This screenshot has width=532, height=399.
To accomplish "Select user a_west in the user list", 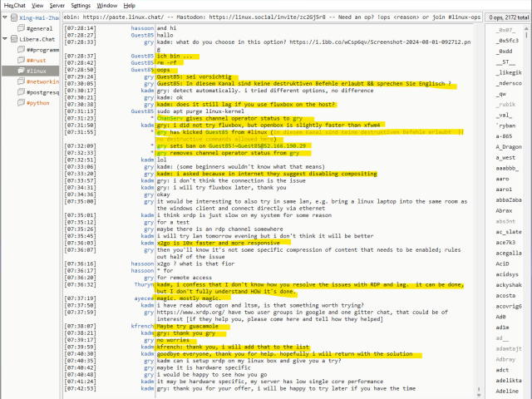I will [505, 157].
